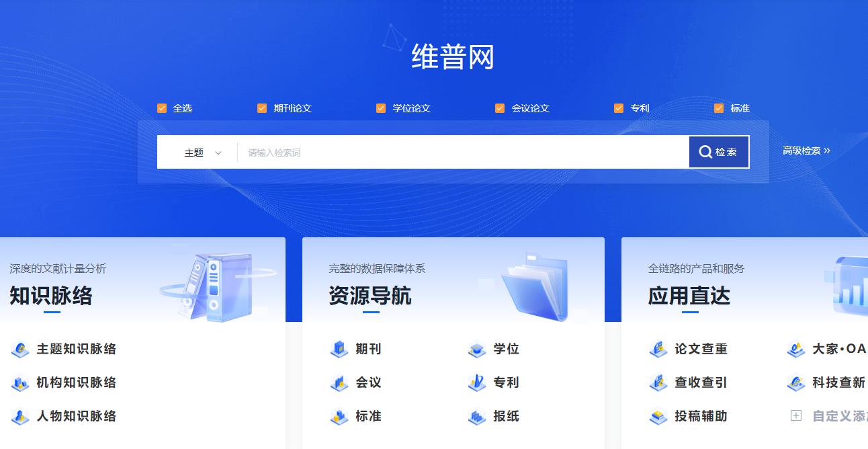Click the 期刊 resource icon
The width and height of the screenshot is (868, 449).
[339, 350]
